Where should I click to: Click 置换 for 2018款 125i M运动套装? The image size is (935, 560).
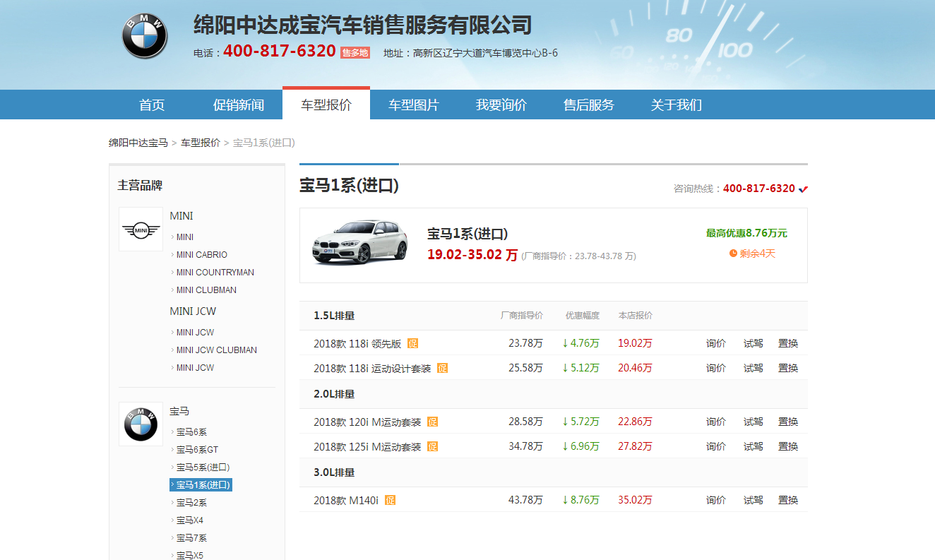tap(788, 447)
